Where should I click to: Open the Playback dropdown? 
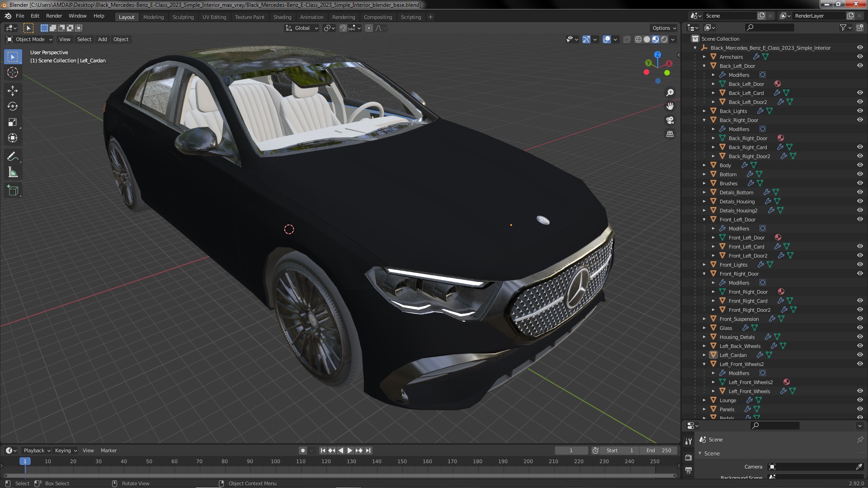[x=37, y=450]
